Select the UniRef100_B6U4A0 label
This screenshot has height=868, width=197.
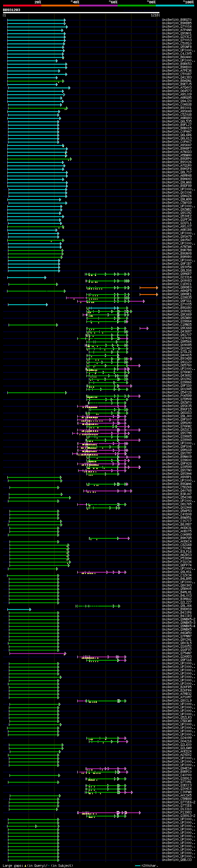(177, 57)
